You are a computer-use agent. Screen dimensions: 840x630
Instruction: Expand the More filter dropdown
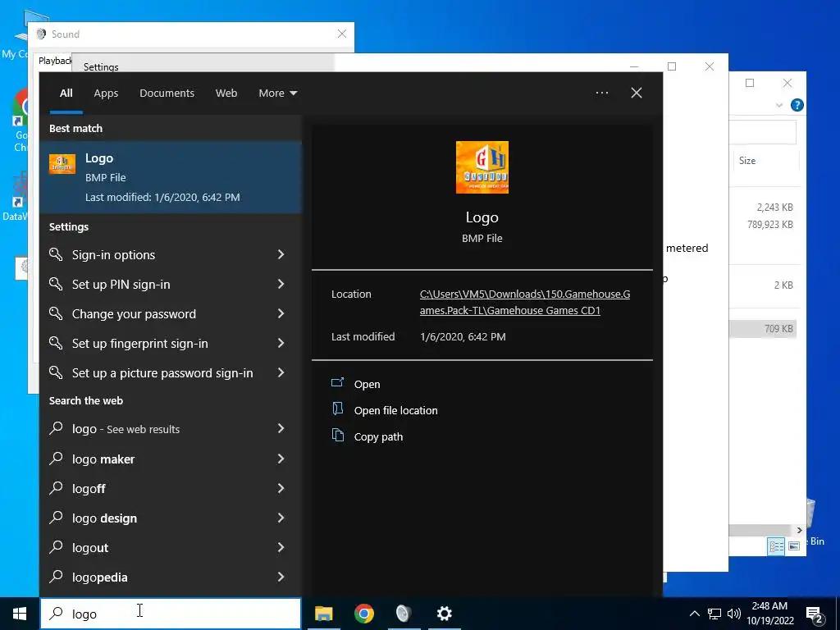(277, 94)
